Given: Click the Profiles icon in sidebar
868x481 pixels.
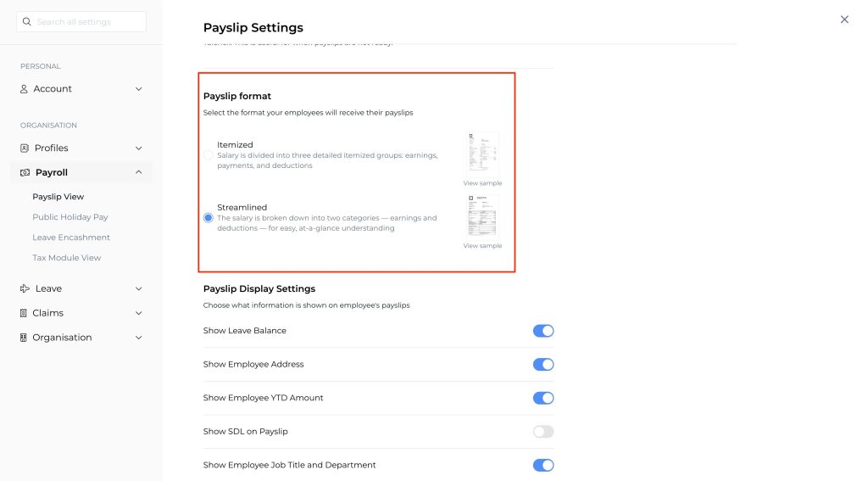Looking at the screenshot, I should [x=25, y=148].
